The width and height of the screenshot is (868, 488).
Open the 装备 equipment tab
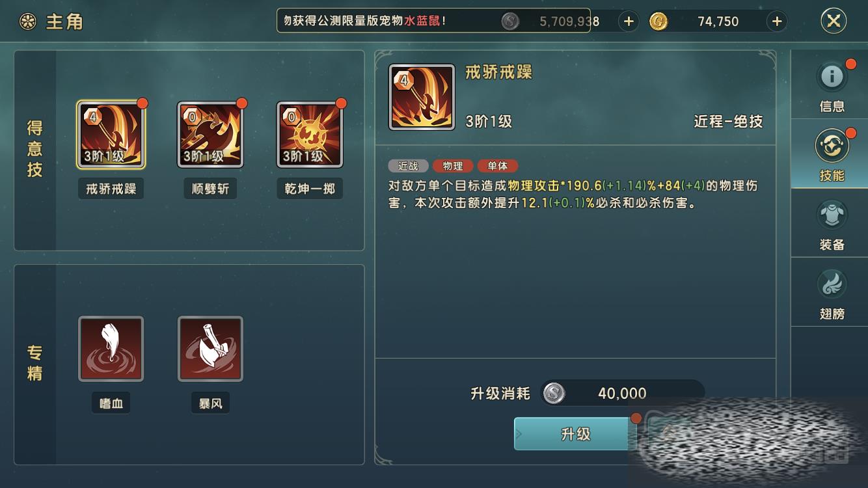point(832,223)
